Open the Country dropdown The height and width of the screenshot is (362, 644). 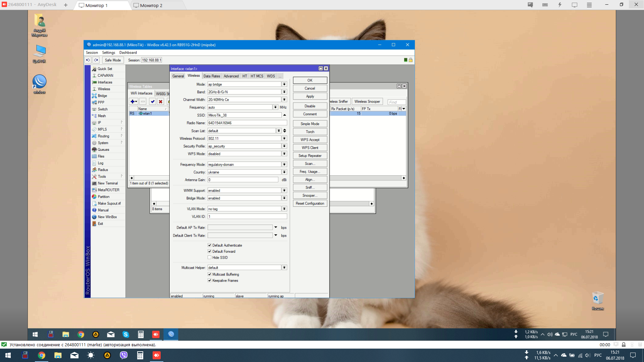(x=284, y=172)
